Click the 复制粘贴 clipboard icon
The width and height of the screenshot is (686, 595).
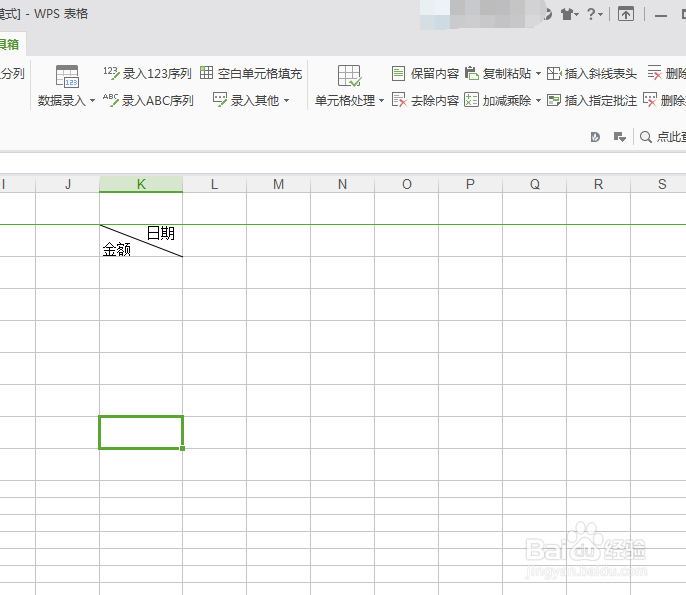click(472, 73)
